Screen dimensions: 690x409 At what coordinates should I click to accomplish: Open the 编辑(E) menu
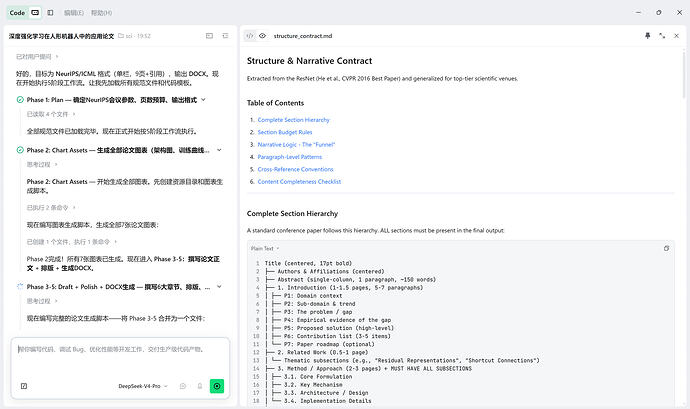(73, 13)
